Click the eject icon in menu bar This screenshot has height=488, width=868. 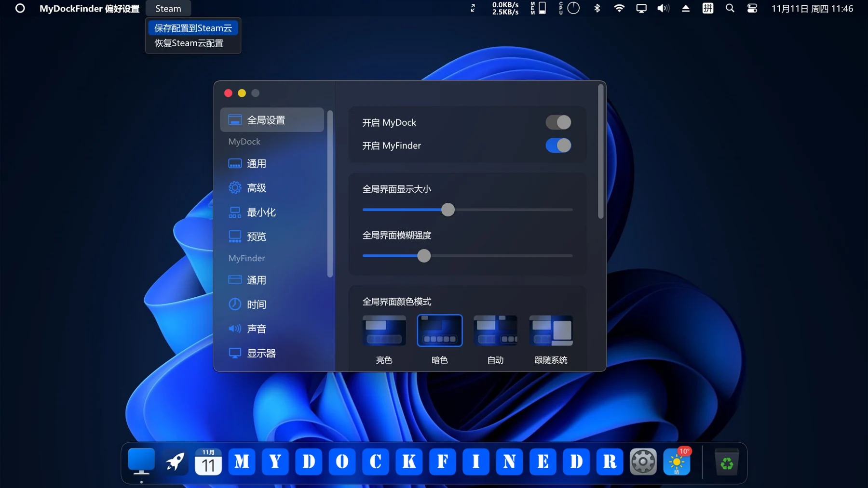686,8
